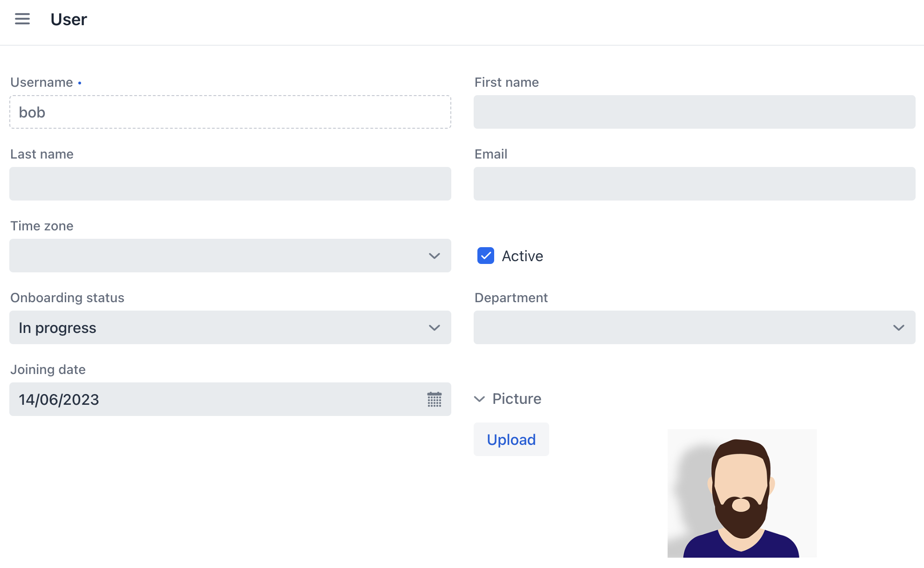Open the Time zone dropdown
This screenshot has height=568, width=924.
(230, 256)
